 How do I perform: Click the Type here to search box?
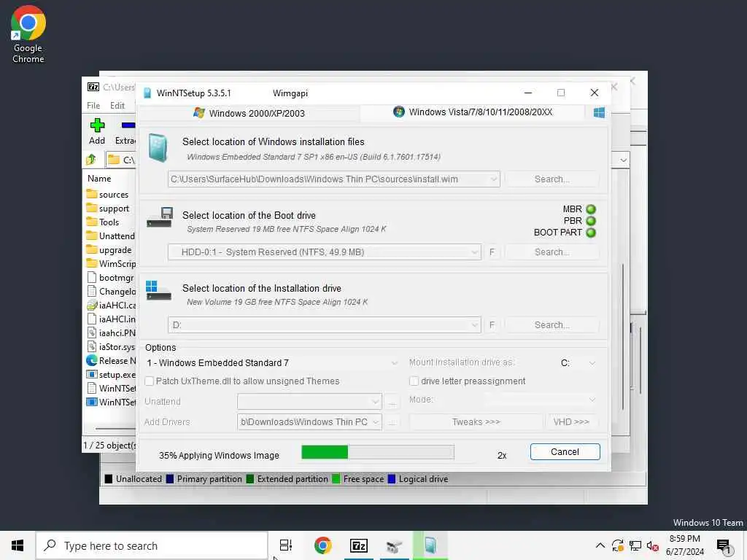coord(152,545)
